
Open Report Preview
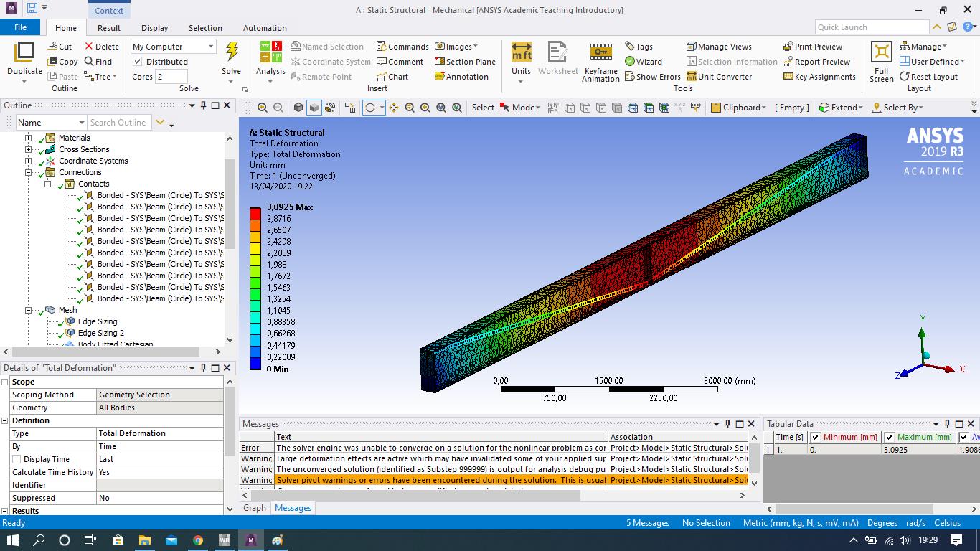817,61
